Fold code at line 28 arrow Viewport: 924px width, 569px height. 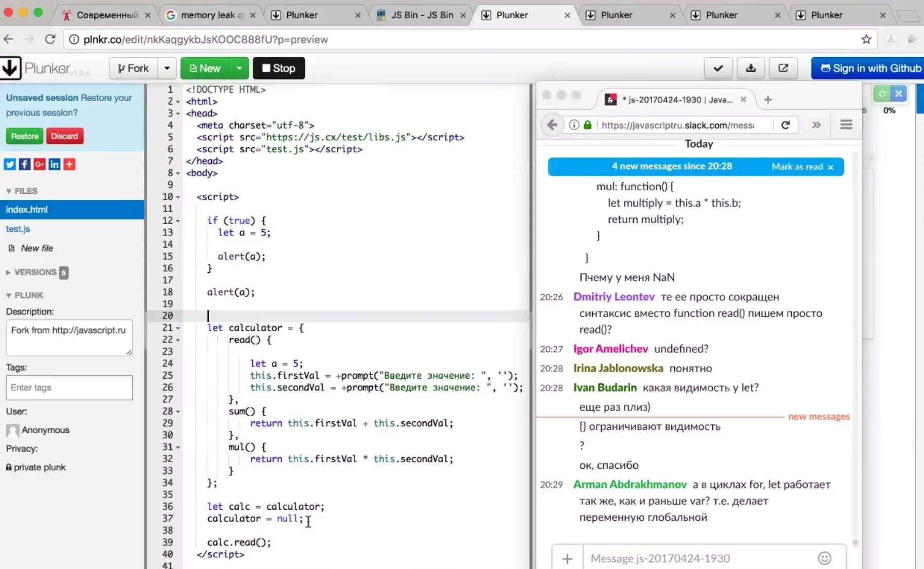(x=178, y=412)
